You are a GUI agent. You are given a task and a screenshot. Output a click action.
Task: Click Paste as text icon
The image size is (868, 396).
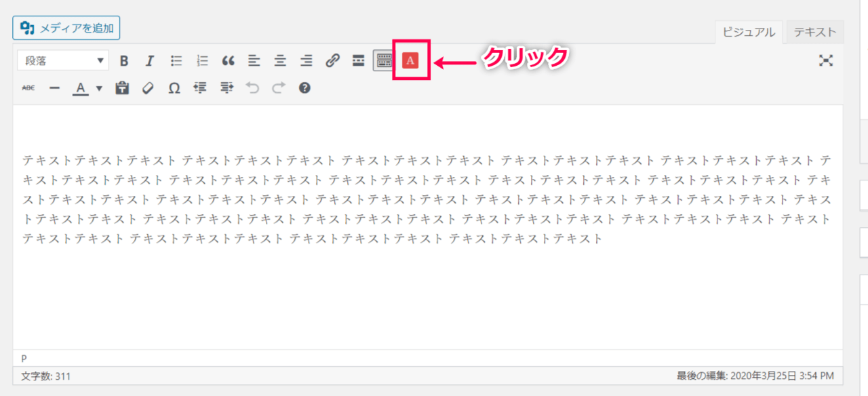coord(122,87)
